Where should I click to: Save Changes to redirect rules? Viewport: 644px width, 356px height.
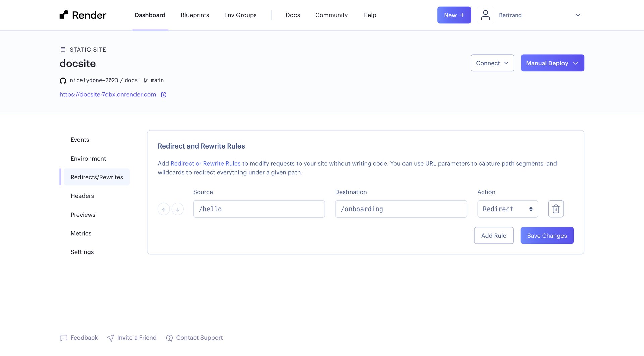pos(546,235)
